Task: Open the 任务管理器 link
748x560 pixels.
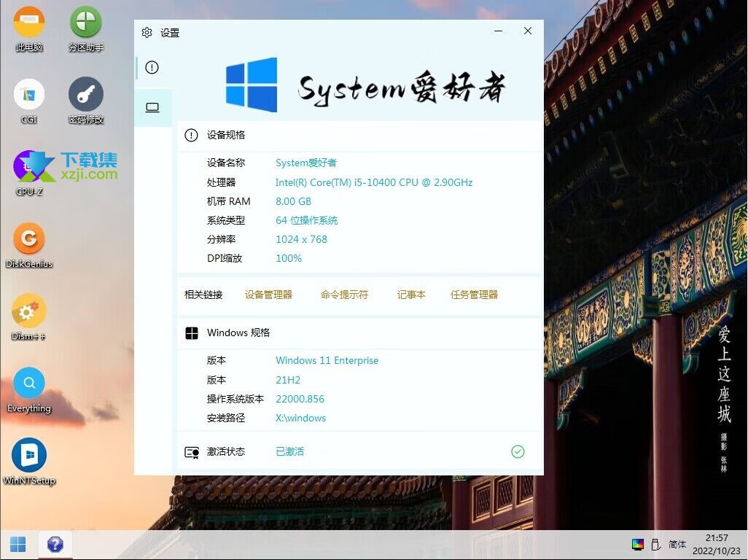Action: (x=474, y=295)
